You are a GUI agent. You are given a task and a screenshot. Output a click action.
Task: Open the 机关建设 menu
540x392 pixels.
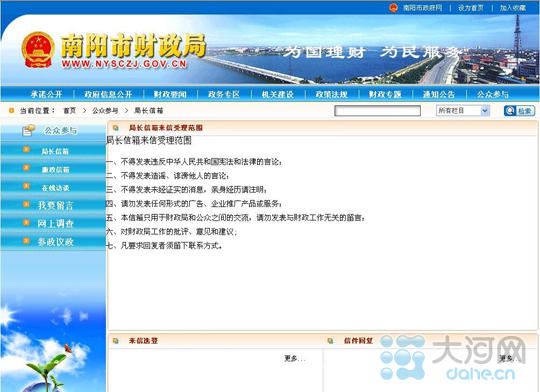pos(278,94)
